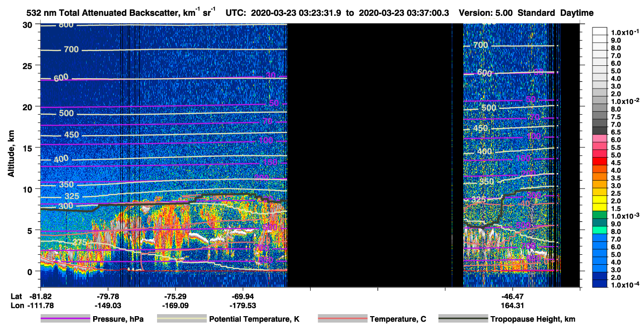Click the 'Potential Temperature, K' legend label
The image size is (644, 330).
(254, 319)
